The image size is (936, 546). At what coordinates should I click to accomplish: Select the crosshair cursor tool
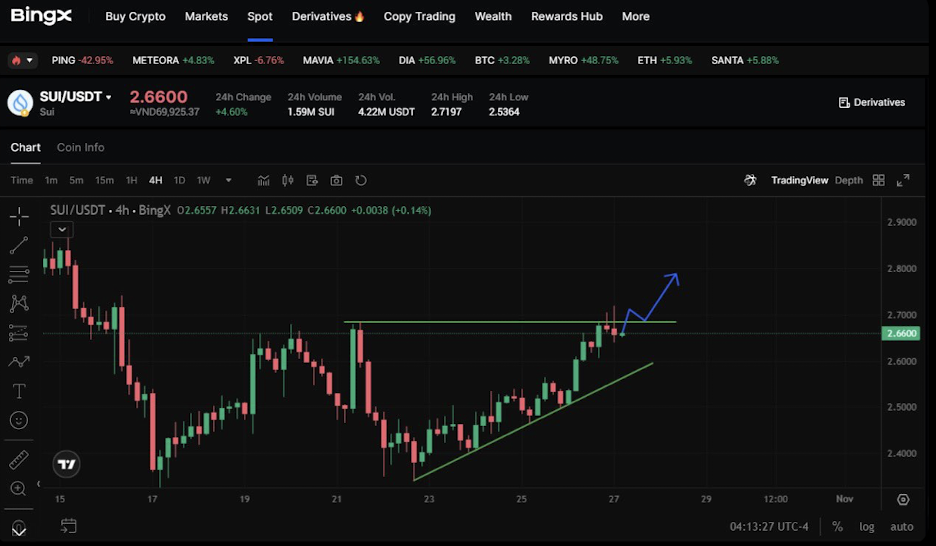19,215
